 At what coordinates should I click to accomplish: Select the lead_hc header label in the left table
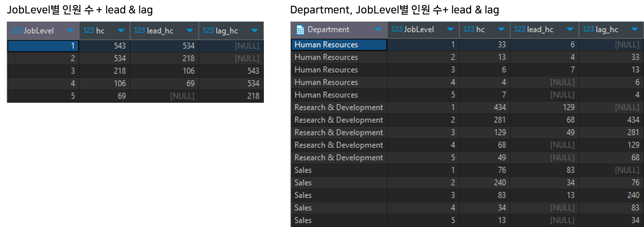pos(160,31)
